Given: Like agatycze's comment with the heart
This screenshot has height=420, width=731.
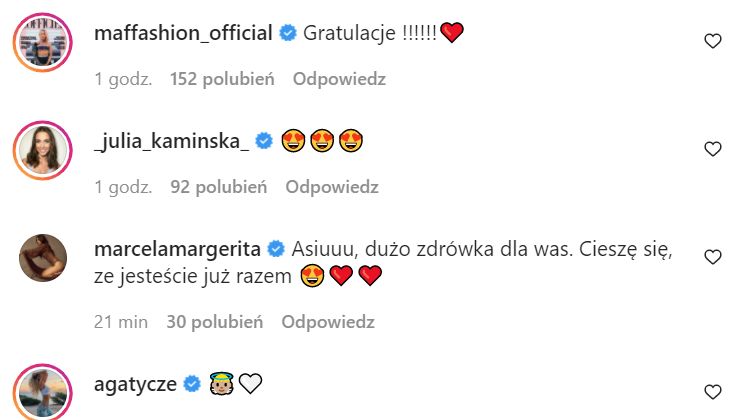Looking at the screenshot, I should pos(712,391).
